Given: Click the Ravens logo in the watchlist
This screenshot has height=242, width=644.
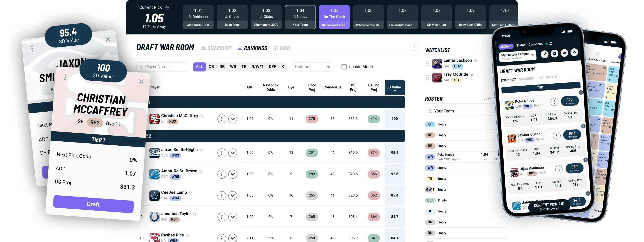Looking at the screenshot, I should pyautogui.click(x=437, y=63).
